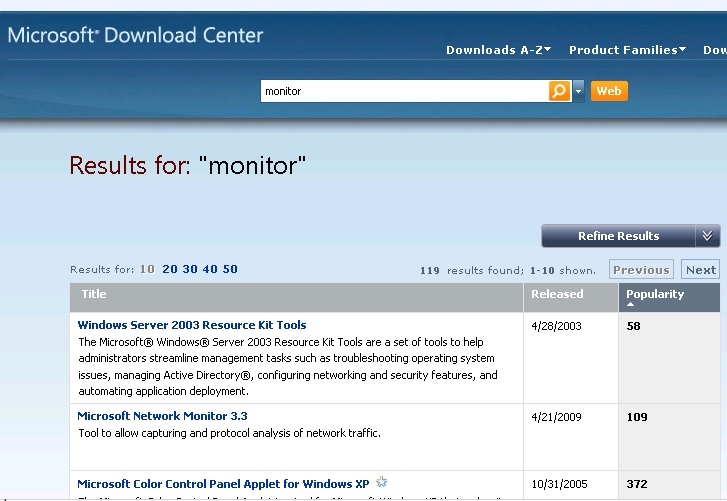
Task: Click popularity value 58
Action: (x=633, y=326)
